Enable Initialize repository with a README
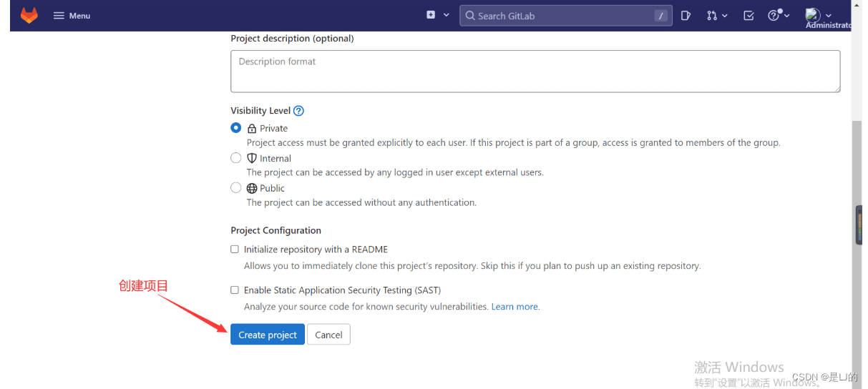The width and height of the screenshot is (868, 389). coord(235,250)
